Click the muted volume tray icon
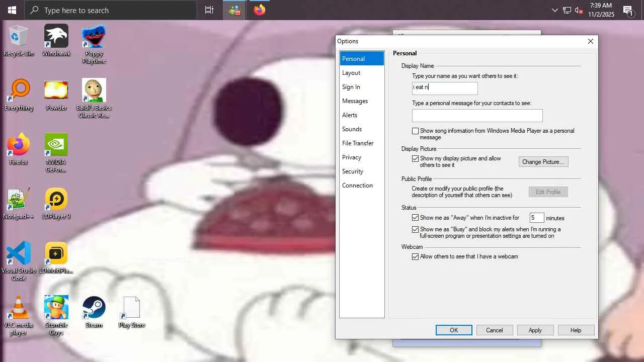The image size is (644, 362). [x=579, y=10]
